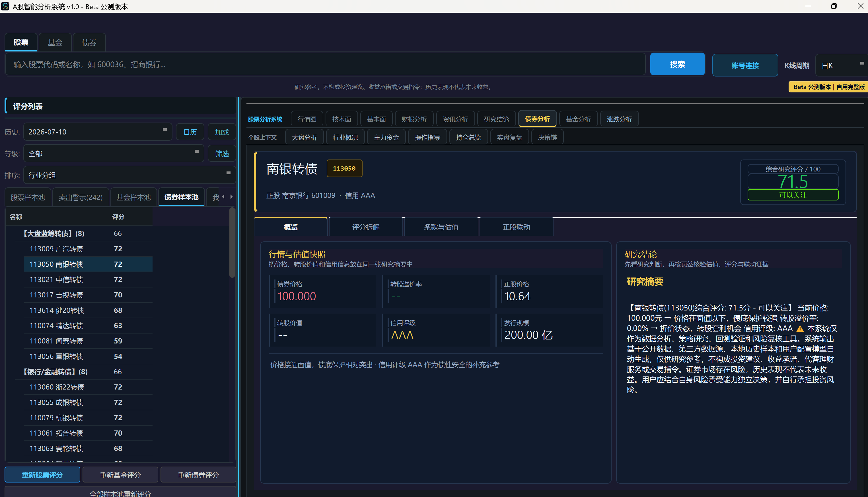Open the 实盘复盘 sub-tab
The width and height of the screenshot is (868, 497).
(x=509, y=137)
